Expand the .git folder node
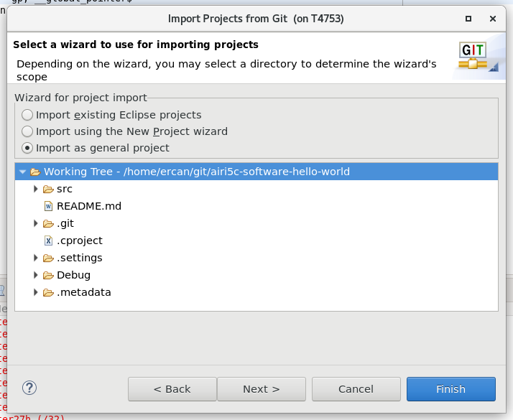The height and width of the screenshot is (420, 513). click(x=36, y=223)
